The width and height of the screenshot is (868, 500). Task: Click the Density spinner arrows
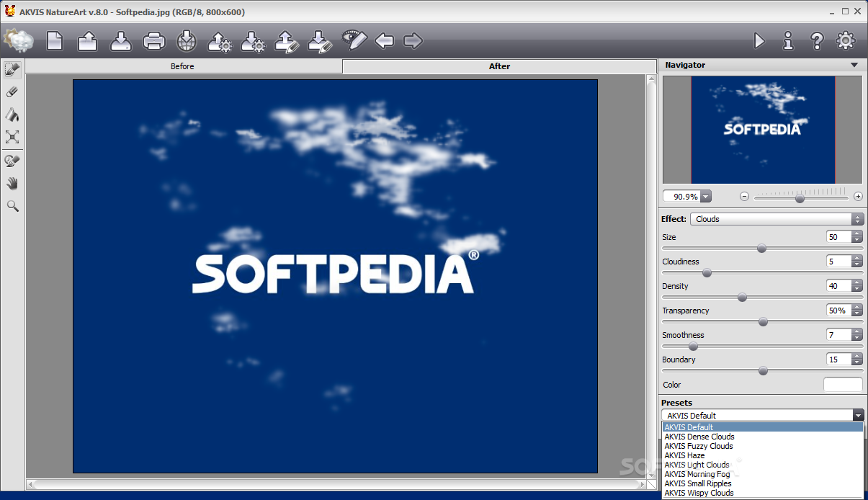[857, 286]
